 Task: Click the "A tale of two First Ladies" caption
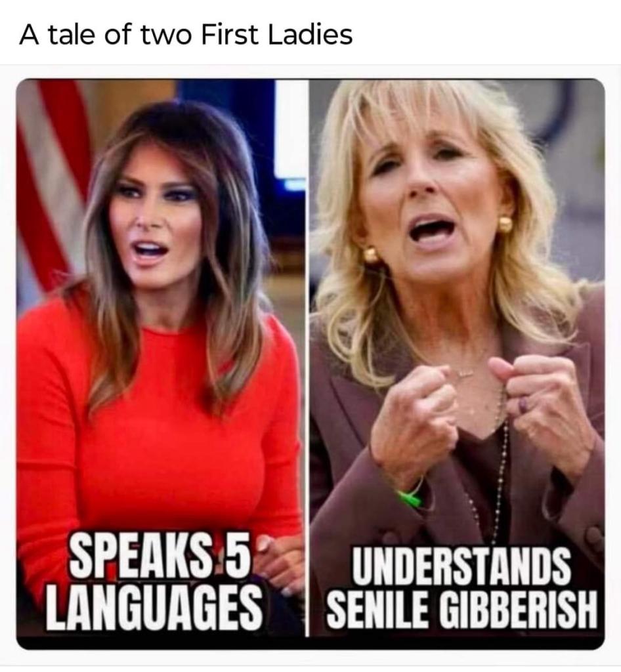pyautogui.click(x=186, y=34)
